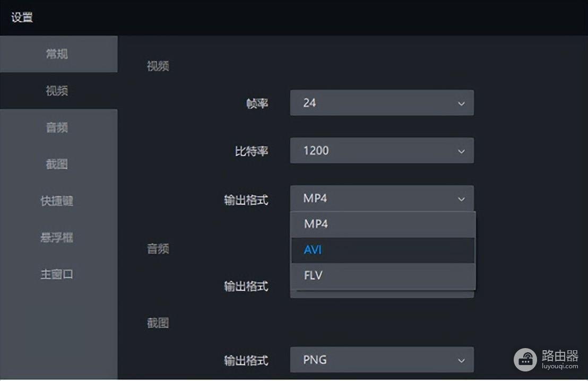Open the 常规 settings tab
This screenshot has width=588, height=381.
57,54
